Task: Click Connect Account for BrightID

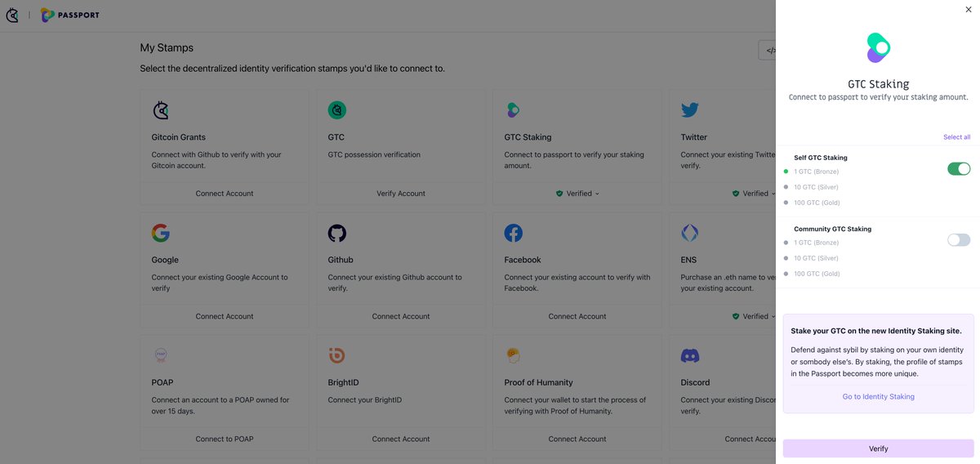Action: (x=401, y=439)
